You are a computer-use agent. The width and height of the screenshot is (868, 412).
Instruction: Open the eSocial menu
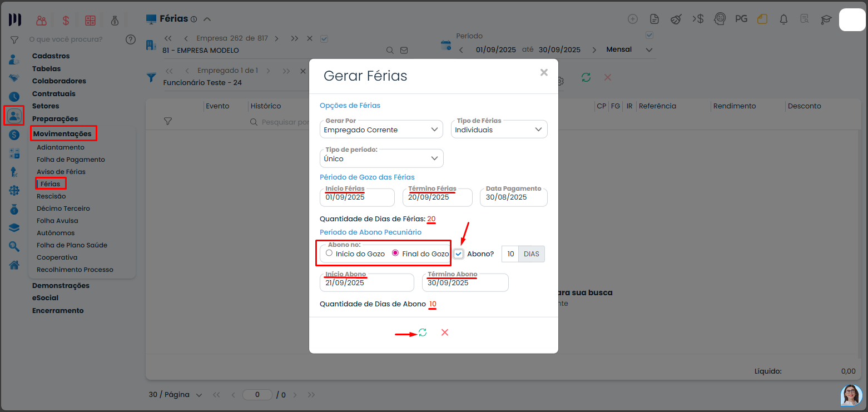click(46, 297)
